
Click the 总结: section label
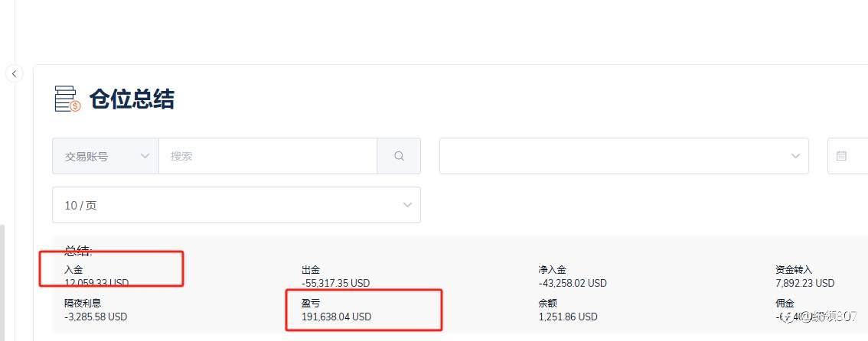tap(78, 252)
